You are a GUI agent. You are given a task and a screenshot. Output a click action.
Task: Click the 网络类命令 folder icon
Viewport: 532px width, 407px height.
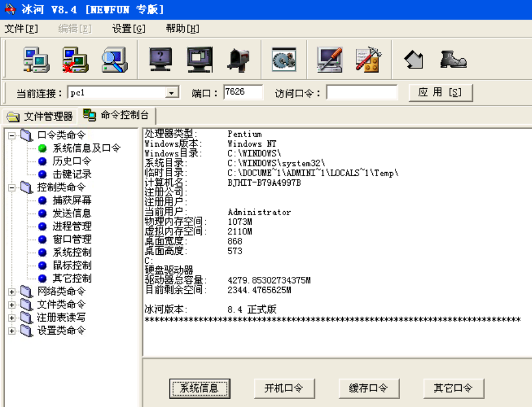[27, 292]
